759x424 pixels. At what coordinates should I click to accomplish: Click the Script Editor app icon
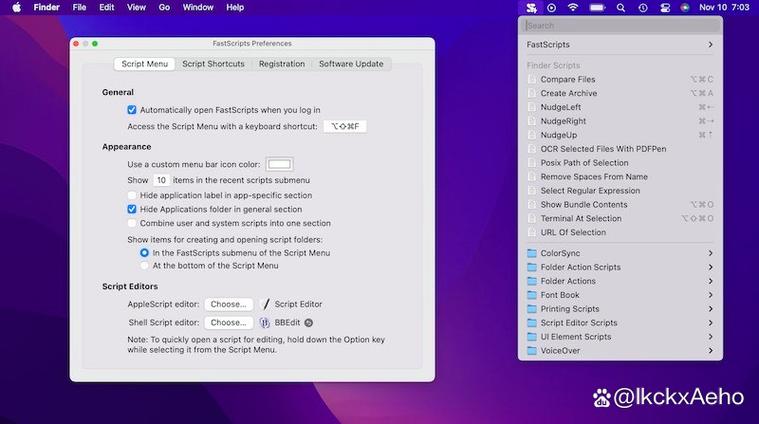(x=265, y=304)
